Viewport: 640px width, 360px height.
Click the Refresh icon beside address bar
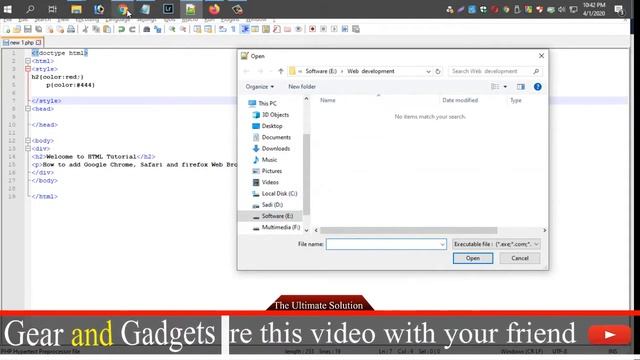click(438, 71)
